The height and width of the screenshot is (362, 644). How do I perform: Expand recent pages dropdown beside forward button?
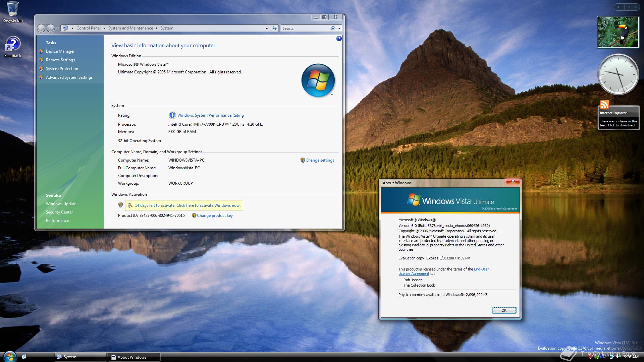58,28
